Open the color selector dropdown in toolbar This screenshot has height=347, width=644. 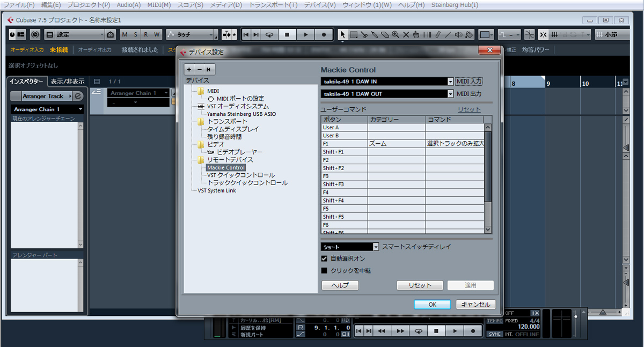(487, 34)
